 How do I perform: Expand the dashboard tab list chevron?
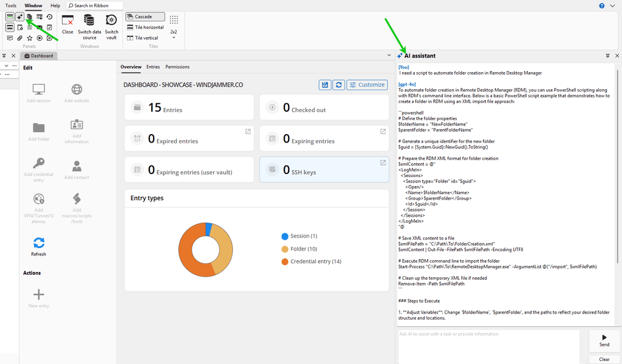(389, 56)
